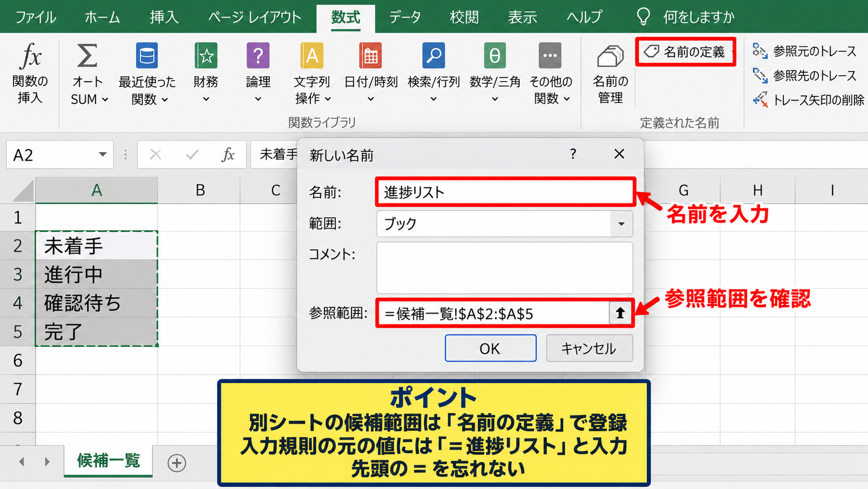Expand the オートSUM dropdown arrow
The height and width of the screenshot is (489, 868).
click(105, 99)
